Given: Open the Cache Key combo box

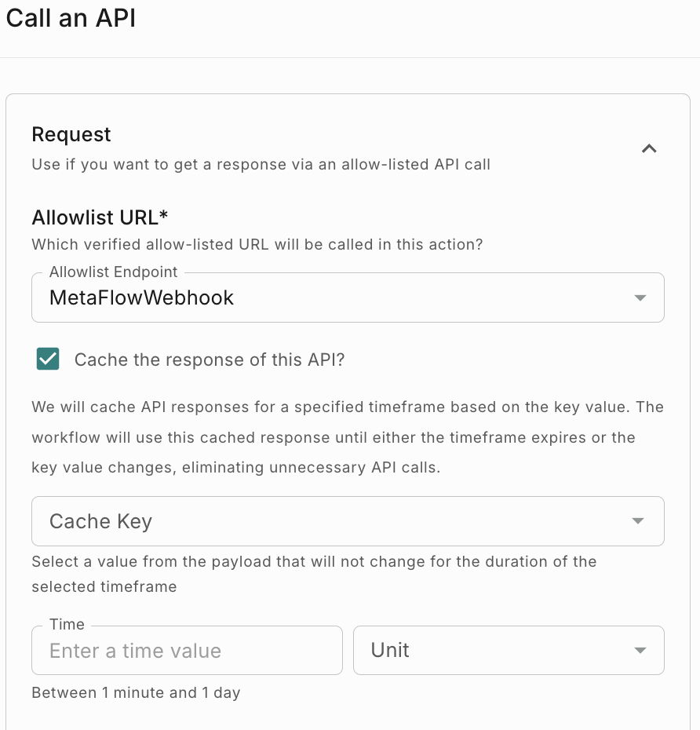Looking at the screenshot, I should click(x=330, y=521).
